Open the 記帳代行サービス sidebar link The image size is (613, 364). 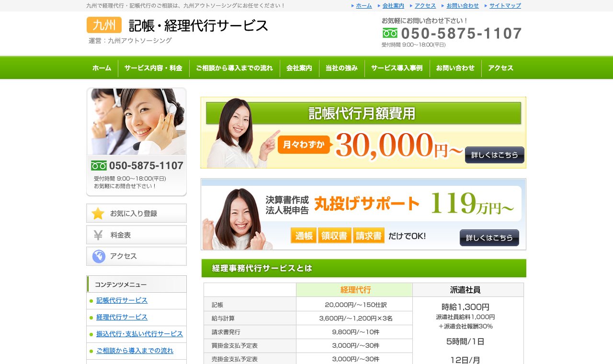click(x=122, y=300)
